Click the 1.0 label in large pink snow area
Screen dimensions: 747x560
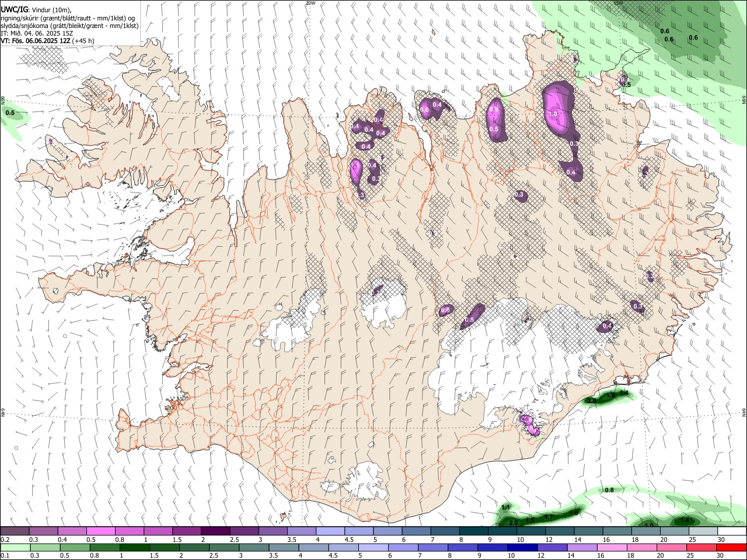click(553, 114)
